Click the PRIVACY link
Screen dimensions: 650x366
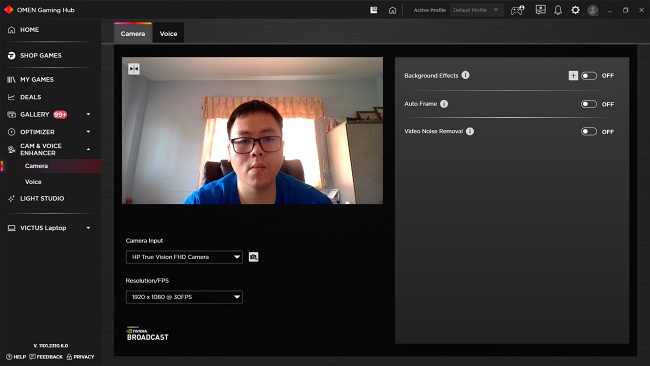coord(80,357)
